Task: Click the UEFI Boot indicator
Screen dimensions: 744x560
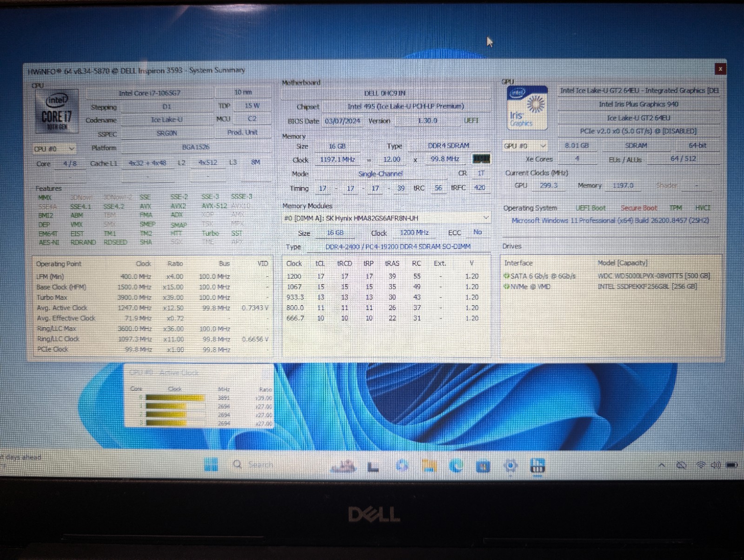Action: 591,208
